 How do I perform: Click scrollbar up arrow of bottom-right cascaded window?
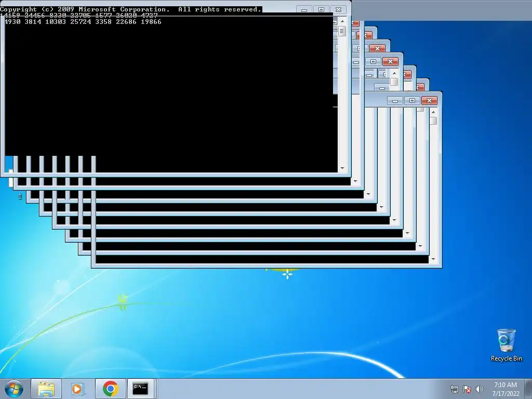(433, 112)
